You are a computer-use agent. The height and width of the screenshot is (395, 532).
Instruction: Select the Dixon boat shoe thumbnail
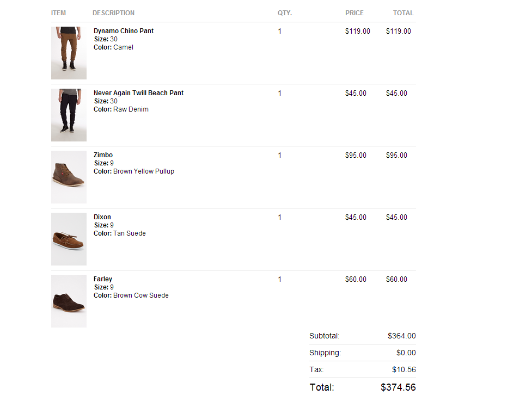pyautogui.click(x=69, y=239)
